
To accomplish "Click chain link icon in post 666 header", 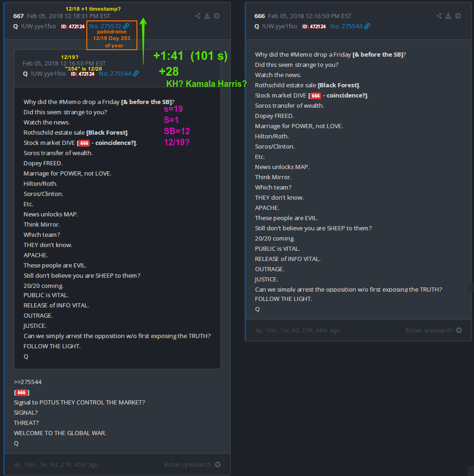I will (367, 26).
